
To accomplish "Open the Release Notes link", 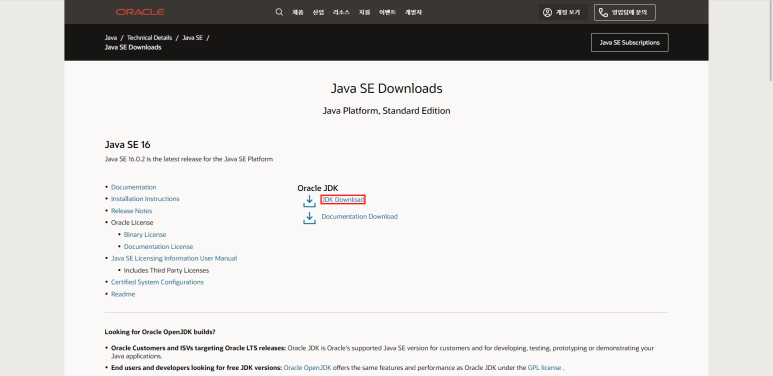I will coord(132,211).
